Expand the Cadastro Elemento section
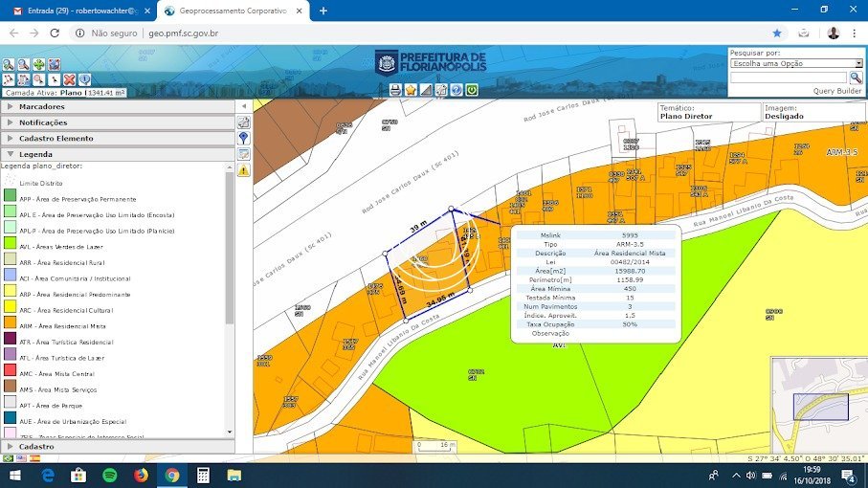 [118, 139]
